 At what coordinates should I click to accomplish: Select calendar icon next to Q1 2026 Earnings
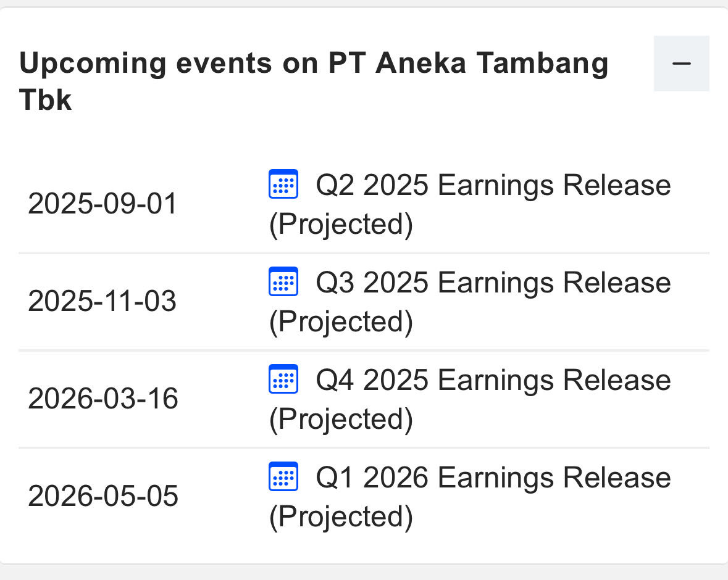[283, 476]
